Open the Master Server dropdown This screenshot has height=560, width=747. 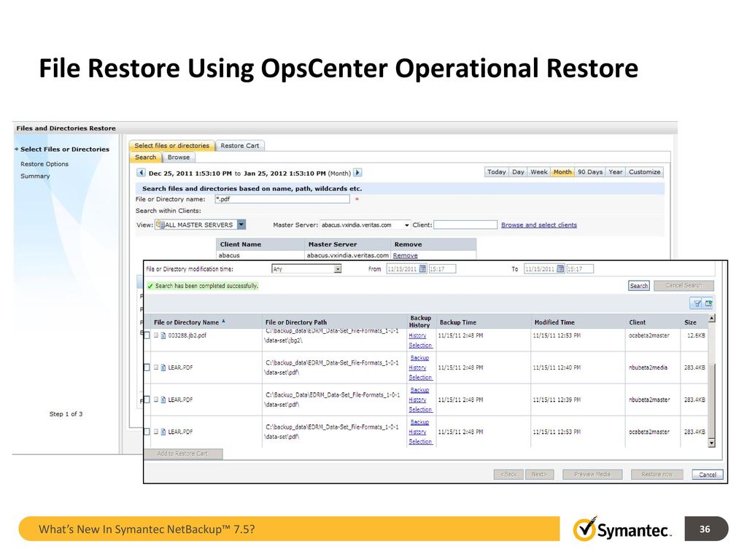406,225
